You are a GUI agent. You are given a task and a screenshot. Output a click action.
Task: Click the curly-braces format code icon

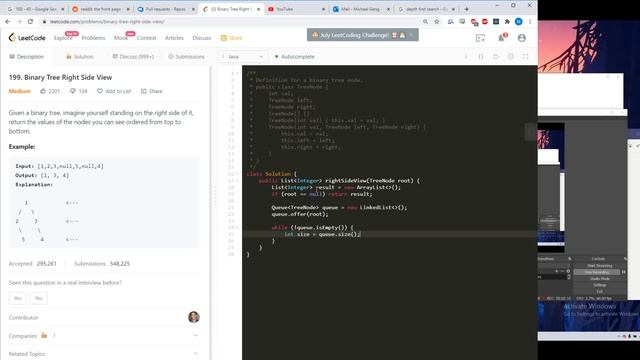pyautogui.click(x=481, y=56)
